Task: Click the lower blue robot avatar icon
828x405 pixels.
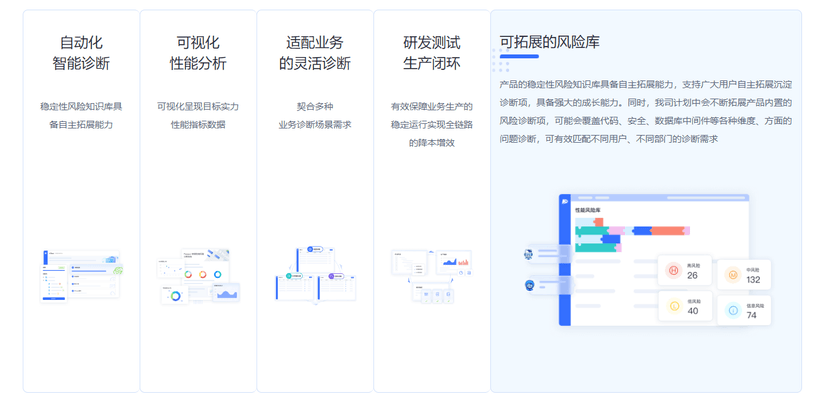Action: point(528,286)
